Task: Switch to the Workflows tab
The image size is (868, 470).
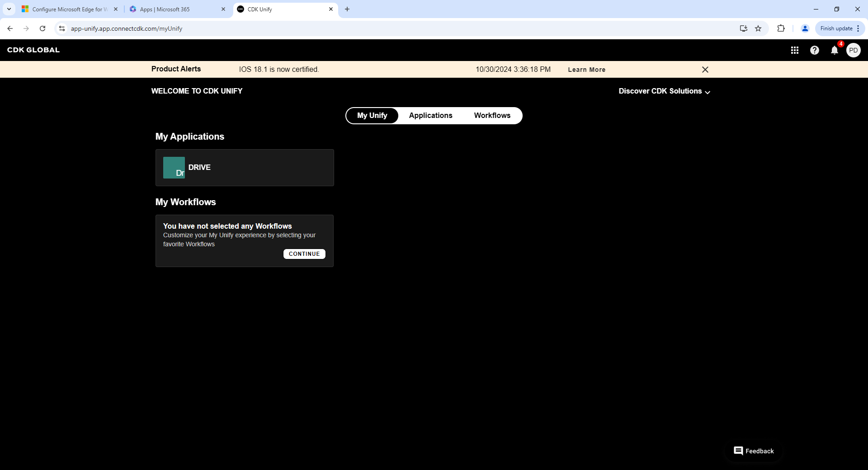Action: (x=492, y=116)
